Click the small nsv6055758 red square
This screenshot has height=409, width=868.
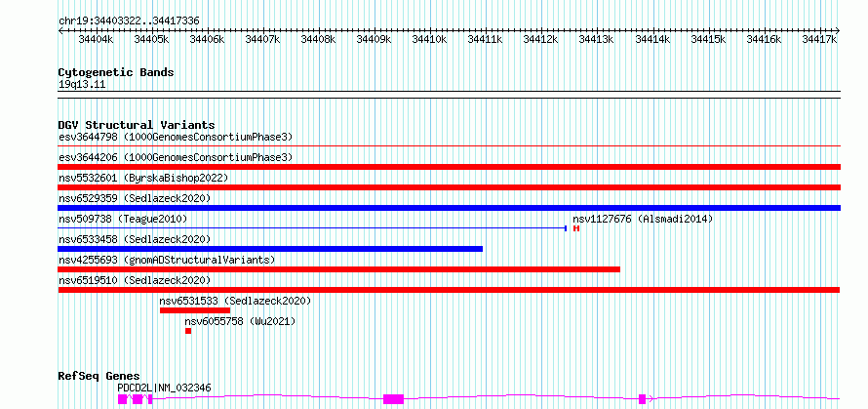(x=188, y=331)
